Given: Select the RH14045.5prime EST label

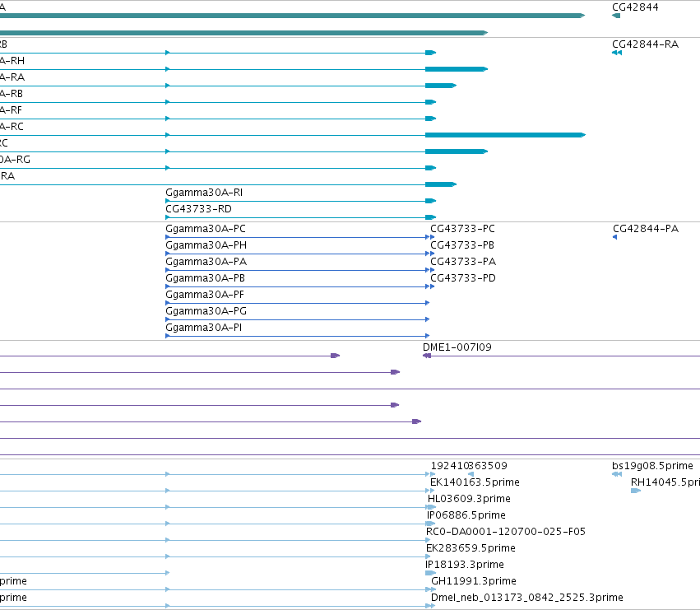Looking at the screenshot, I should (x=665, y=482).
